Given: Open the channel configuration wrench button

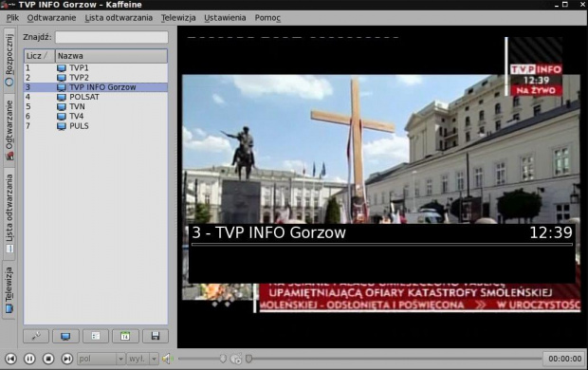Looking at the screenshot, I should click(36, 336).
